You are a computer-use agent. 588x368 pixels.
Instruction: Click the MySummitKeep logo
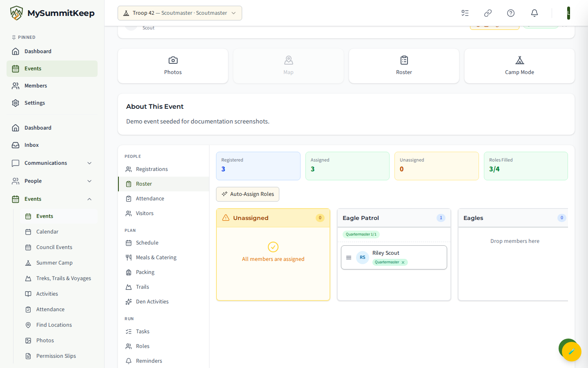coord(52,13)
